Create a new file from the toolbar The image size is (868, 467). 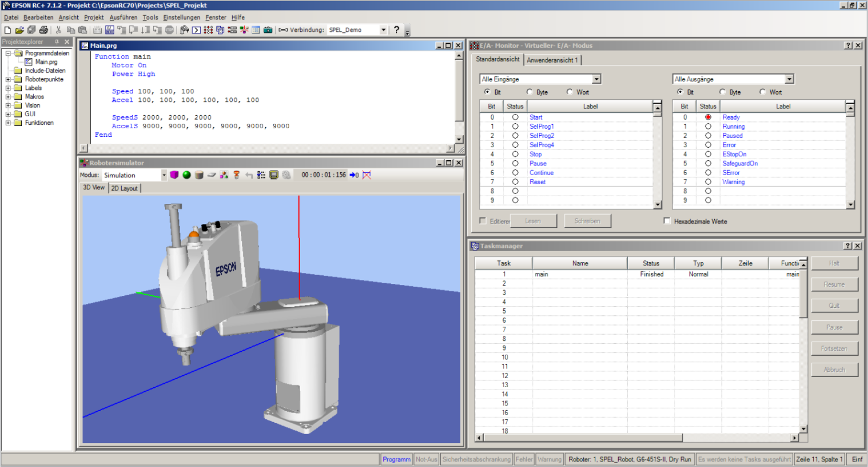point(7,30)
